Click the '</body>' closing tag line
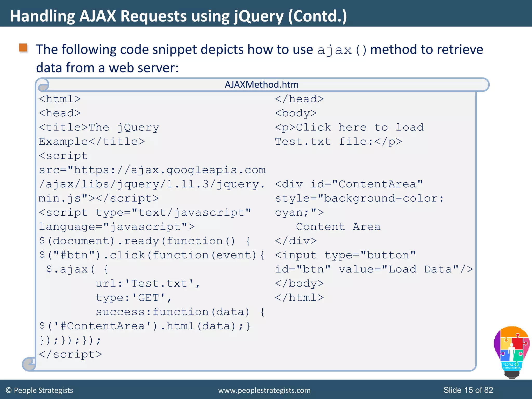Viewport: 532px width, 399px height. [x=299, y=283]
